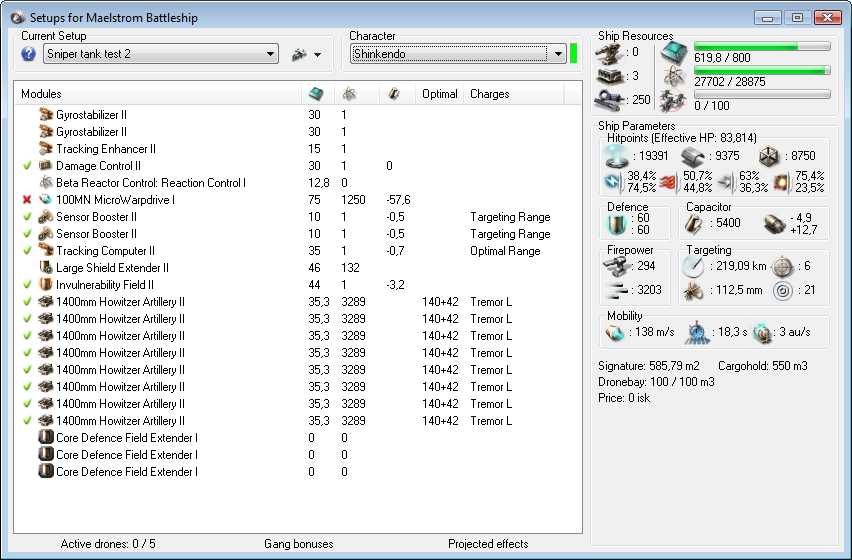Open the Current Setup dropdown list

click(x=270, y=54)
